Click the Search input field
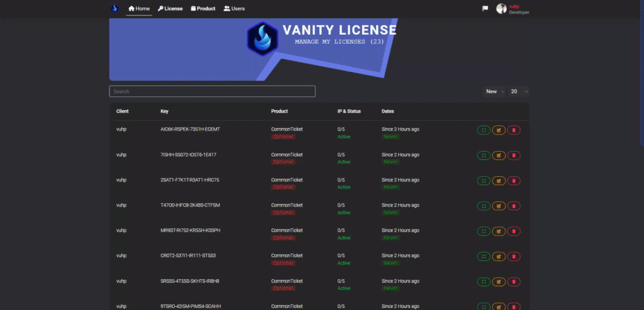 coord(213,91)
